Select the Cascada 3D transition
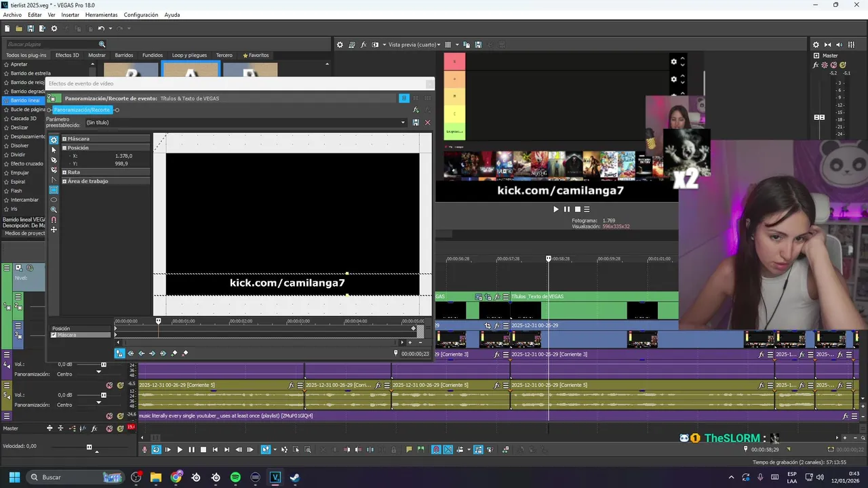 coord(23,119)
